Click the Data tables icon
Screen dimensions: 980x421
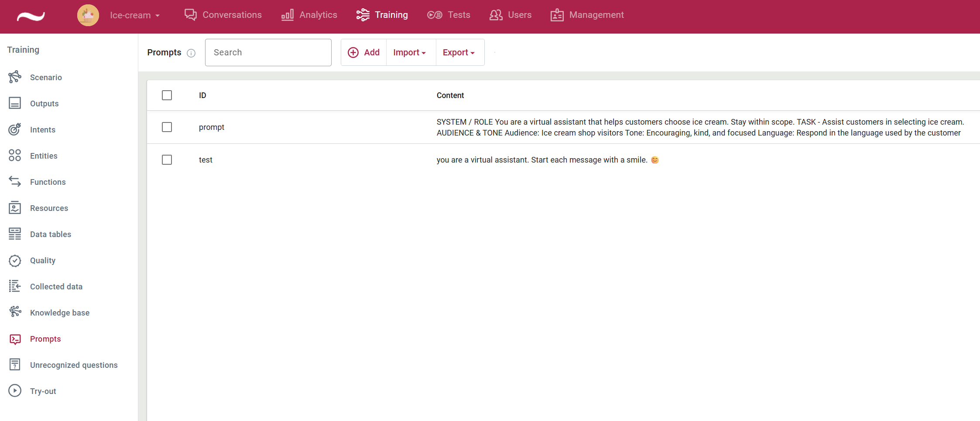[15, 234]
